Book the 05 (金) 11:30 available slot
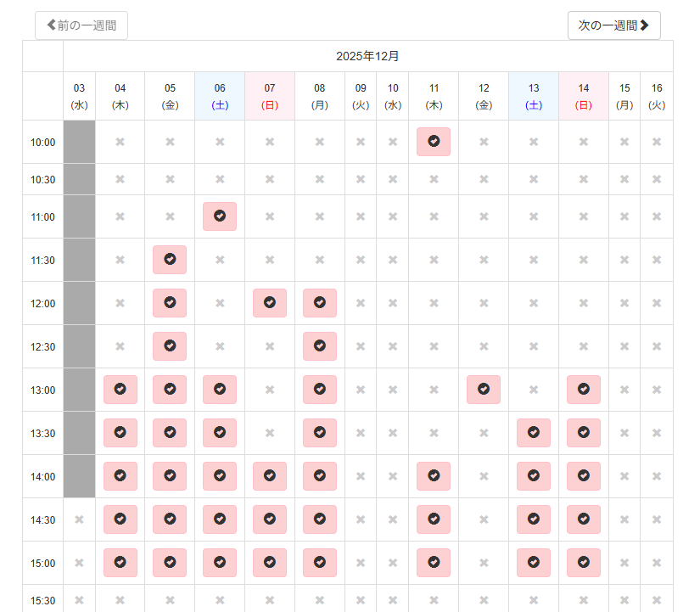This screenshot has height=612, width=700. (x=170, y=260)
